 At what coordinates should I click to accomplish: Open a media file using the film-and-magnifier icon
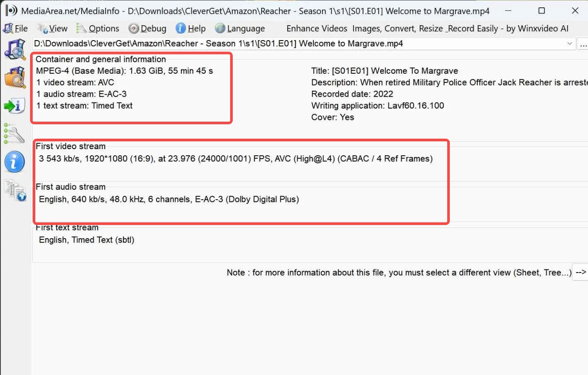click(x=15, y=50)
